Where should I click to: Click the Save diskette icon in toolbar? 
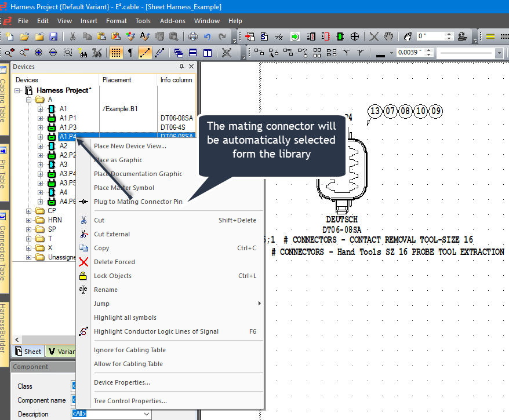pyautogui.click(x=53, y=36)
